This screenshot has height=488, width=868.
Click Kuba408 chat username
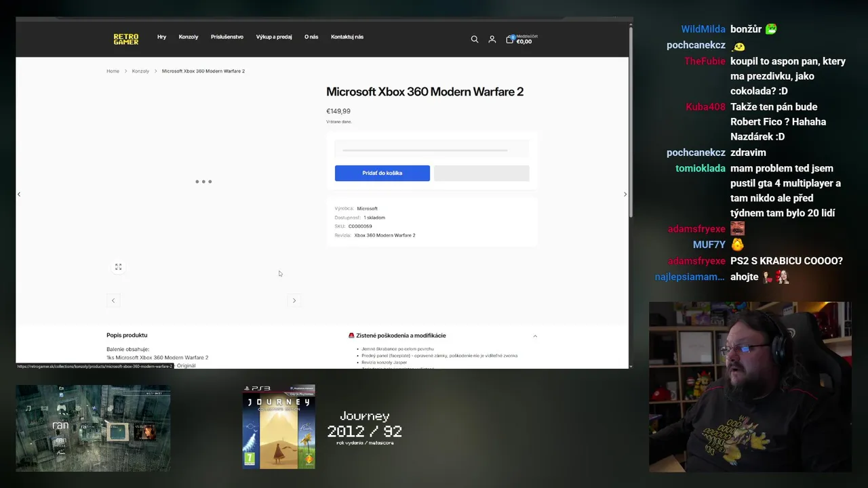[x=706, y=107]
